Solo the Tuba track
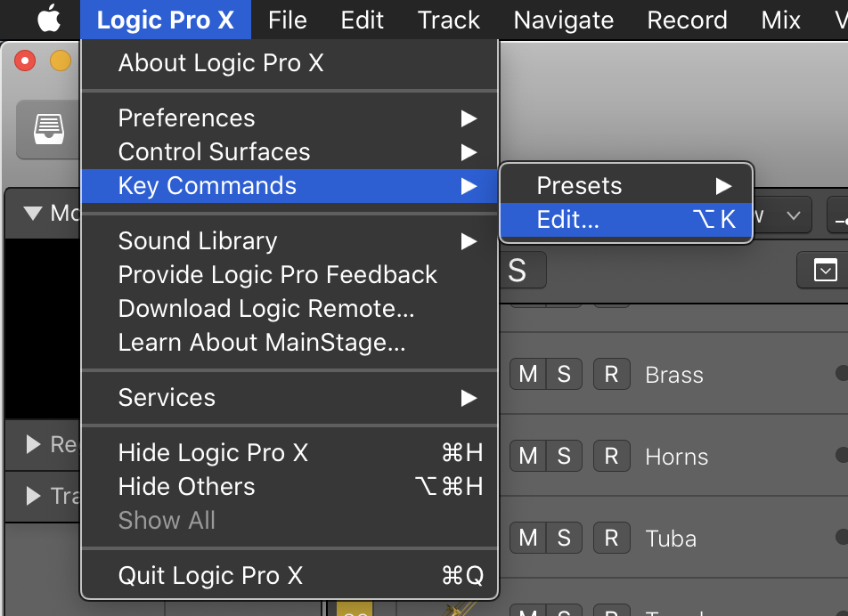 (564, 538)
